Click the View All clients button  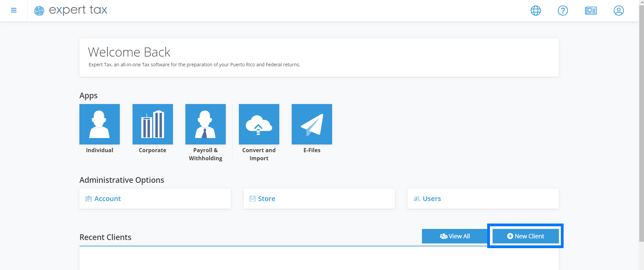tap(455, 236)
